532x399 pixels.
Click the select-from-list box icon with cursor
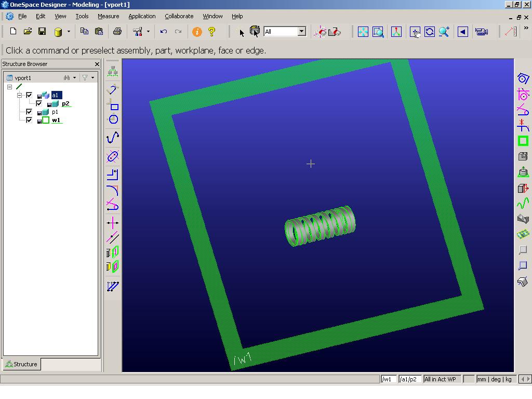point(255,31)
